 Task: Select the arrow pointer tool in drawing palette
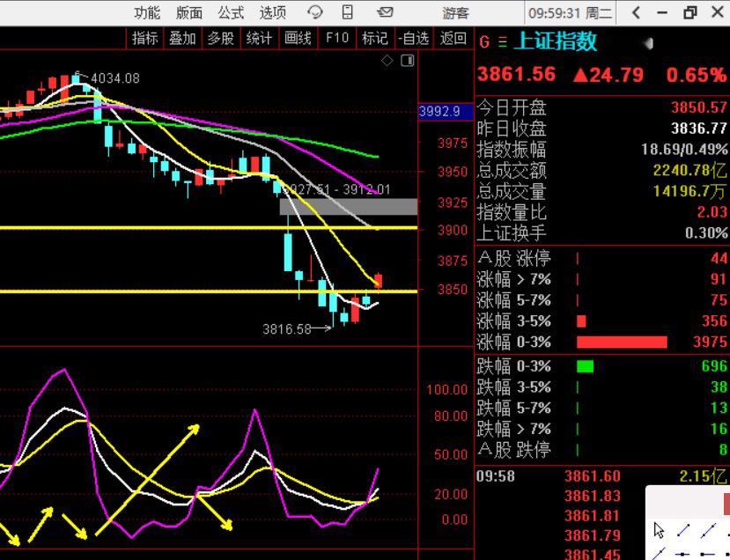coord(659,530)
